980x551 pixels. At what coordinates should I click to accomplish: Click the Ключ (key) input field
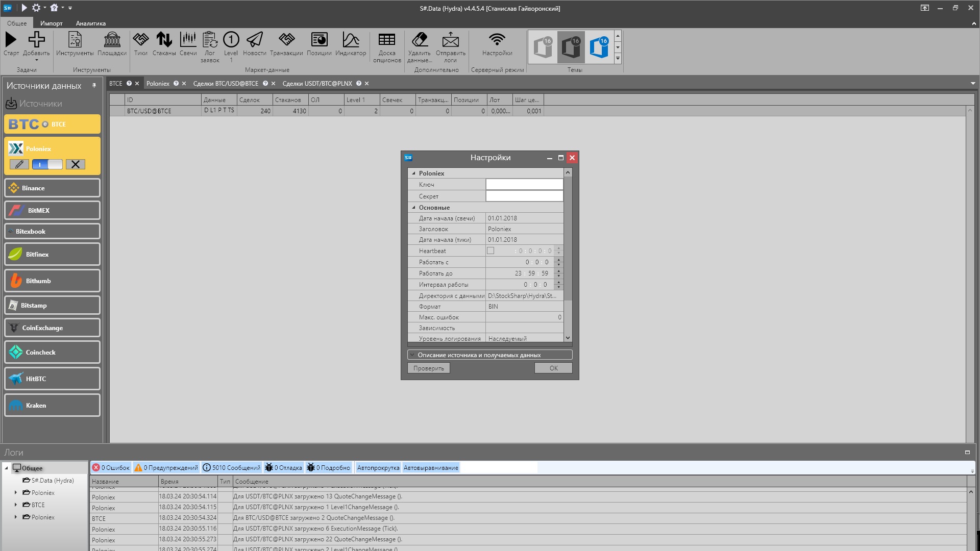[524, 185]
